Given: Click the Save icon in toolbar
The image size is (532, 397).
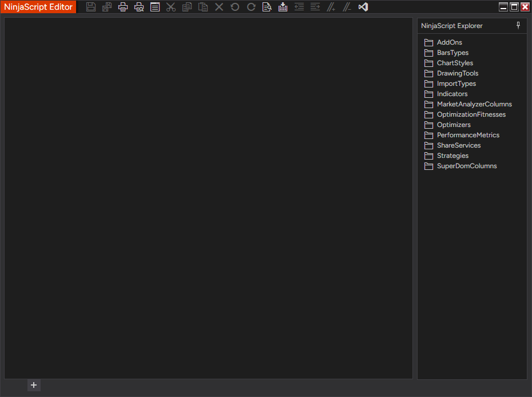Looking at the screenshot, I should [91, 7].
